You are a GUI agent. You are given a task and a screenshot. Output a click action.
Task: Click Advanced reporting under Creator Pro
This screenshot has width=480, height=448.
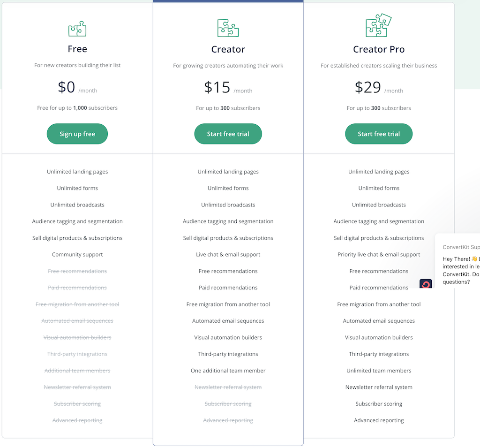coord(379,420)
